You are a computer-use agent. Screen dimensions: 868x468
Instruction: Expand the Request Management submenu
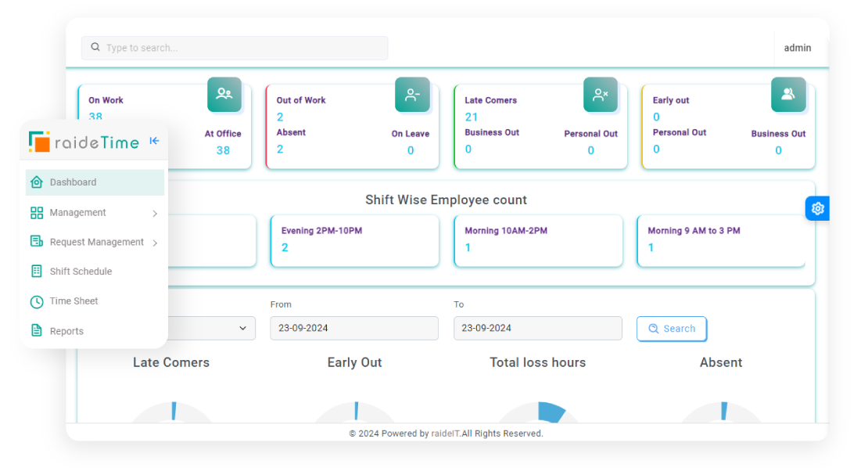[155, 242]
